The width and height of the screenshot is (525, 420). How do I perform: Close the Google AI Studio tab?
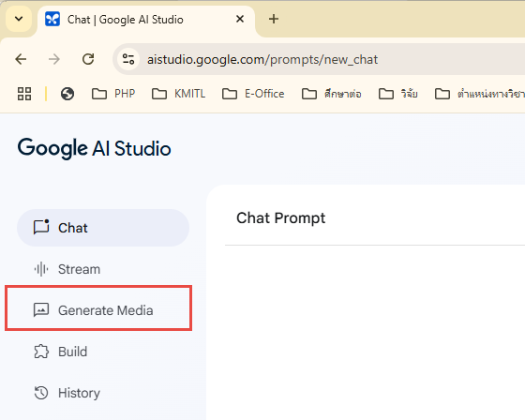240,19
